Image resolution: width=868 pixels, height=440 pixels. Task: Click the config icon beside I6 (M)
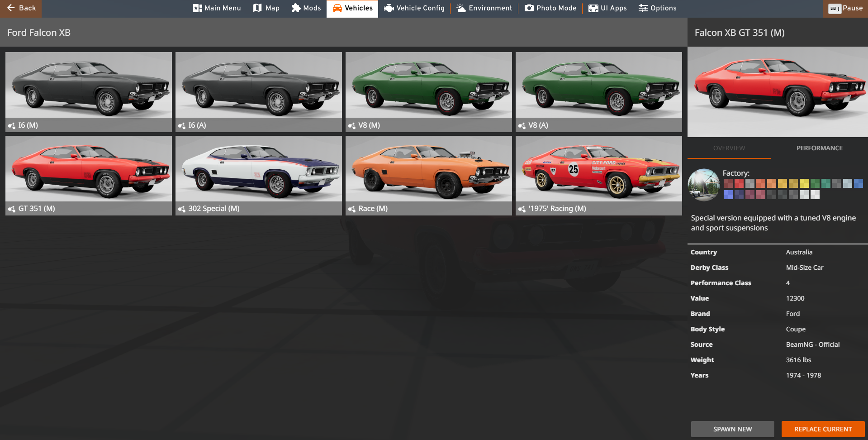[x=12, y=125]
